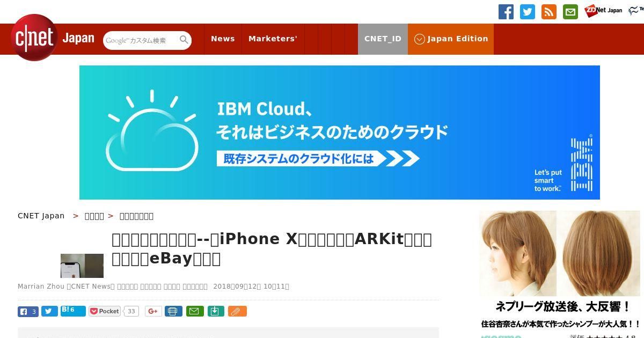Viewport: 644px width, 338px height.
Task: Open the CNET Japan logo home link
Action: coord(52,38)
